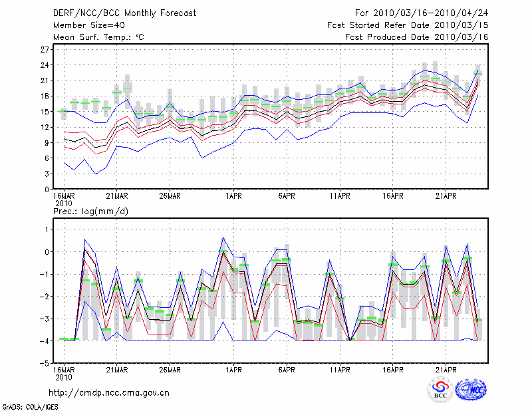The height and width of the screenshot is (411, 532).
Task: Click the BCC logo icon
Action: tap(440, 389)
